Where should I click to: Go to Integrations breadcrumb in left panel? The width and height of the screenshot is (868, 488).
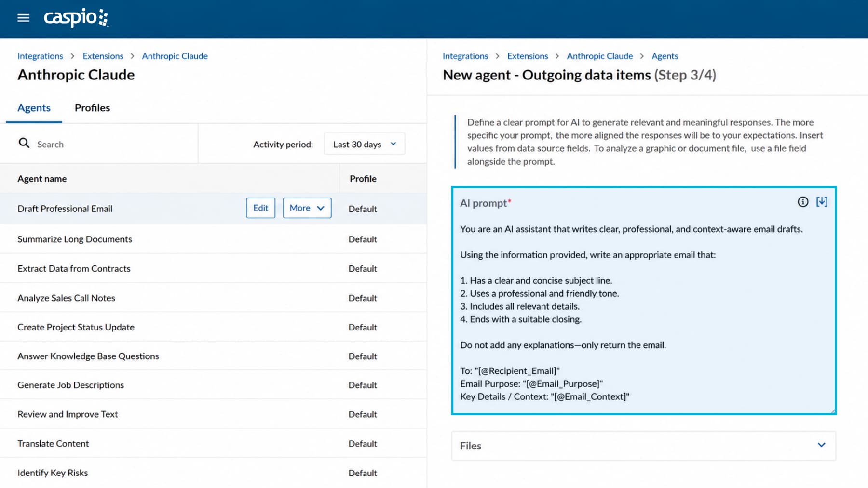tap(40, 56)
